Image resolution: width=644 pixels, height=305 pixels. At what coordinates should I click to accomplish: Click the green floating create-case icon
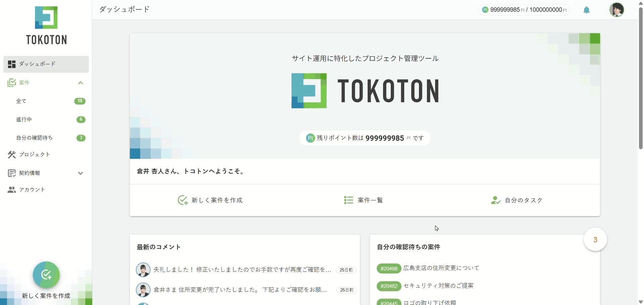pos(46,275)
